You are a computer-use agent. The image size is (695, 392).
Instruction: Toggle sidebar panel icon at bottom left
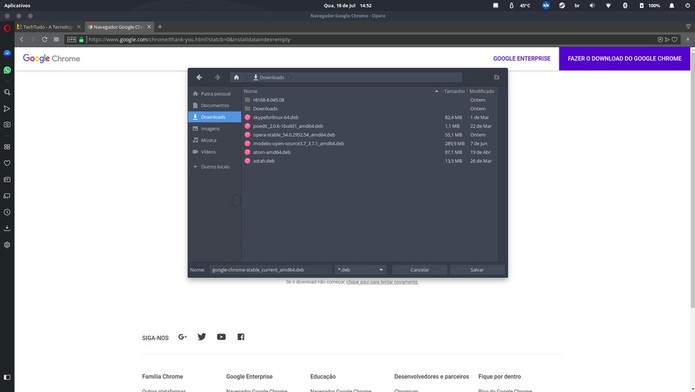pos(7,377)
